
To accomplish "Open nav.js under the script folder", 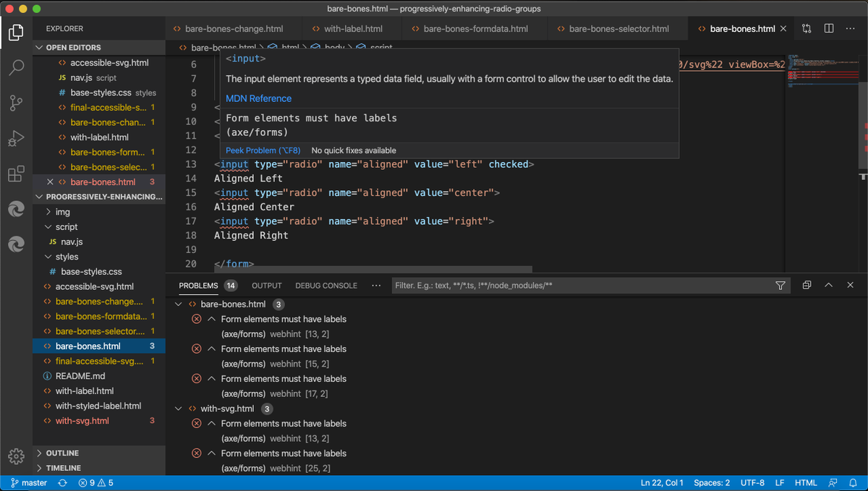I will 99,242.
